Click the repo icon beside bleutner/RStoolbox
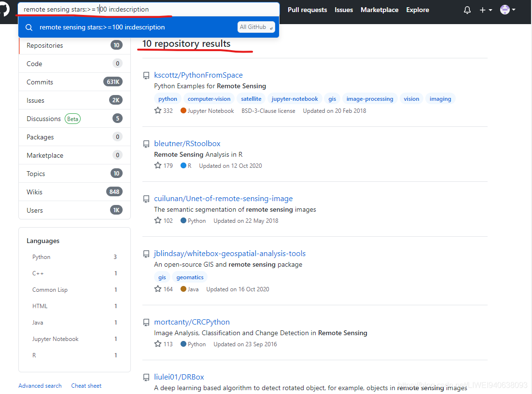Screen dimensions: 532x394 coord(146,144)
